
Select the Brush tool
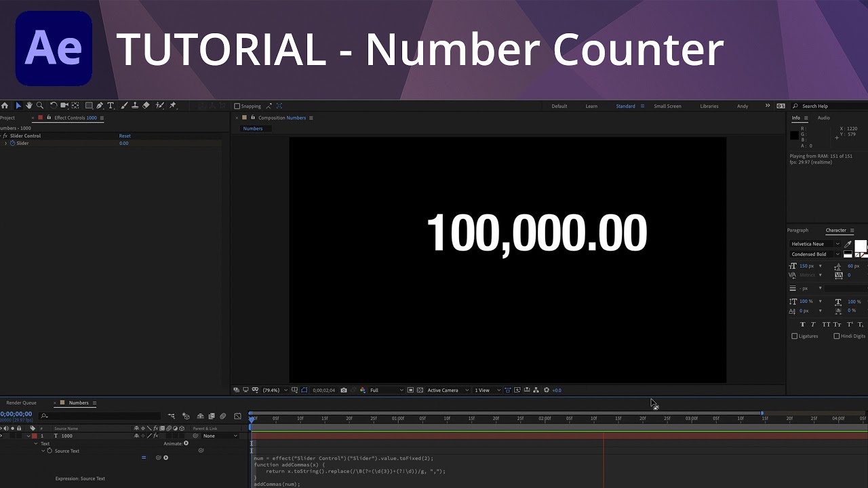[x=124, y=106]
